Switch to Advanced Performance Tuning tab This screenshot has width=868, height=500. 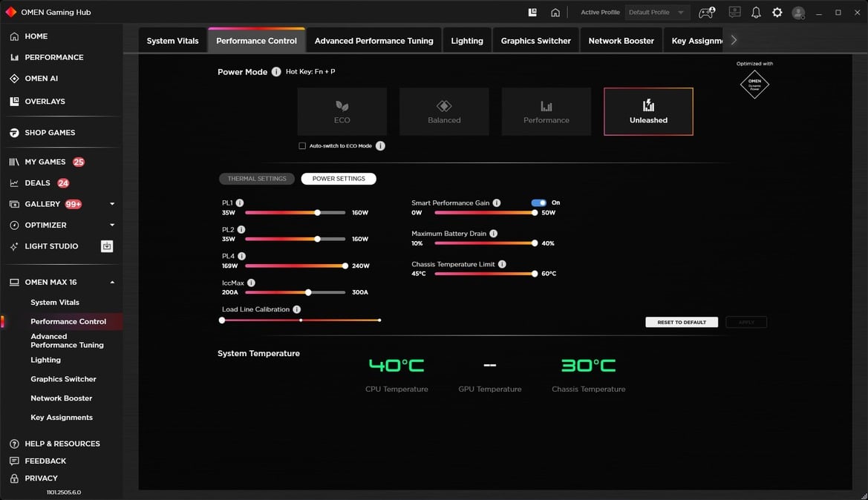373,41
